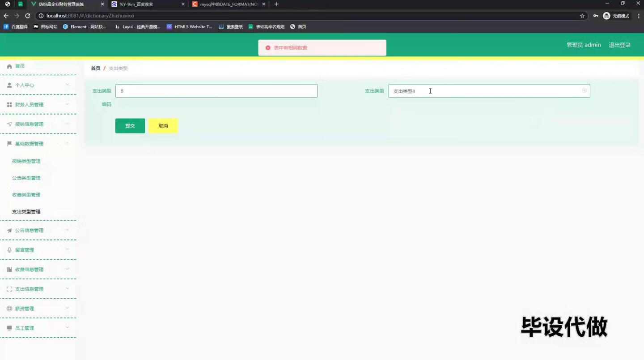Open the 图标网站 bookmark

pos(46,27)
